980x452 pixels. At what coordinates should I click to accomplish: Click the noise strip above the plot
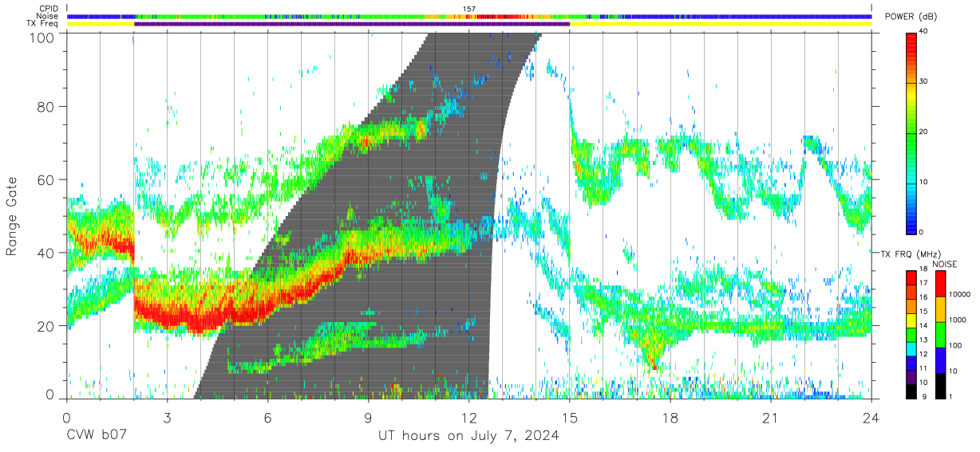click(x=469, y=16)
